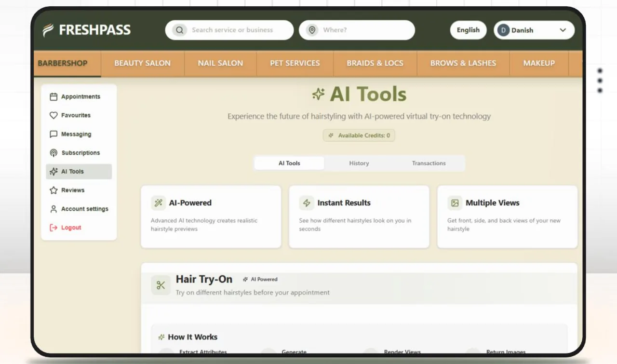Click the How It Works heading
617x364 pixels.
tap(192, 337)
